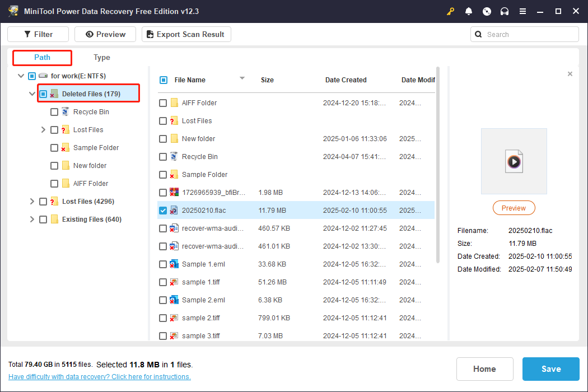The width and height of the screenshot is (588, 392).
Task: Select the Sample Folder tree item
Action: coord(96,148)
